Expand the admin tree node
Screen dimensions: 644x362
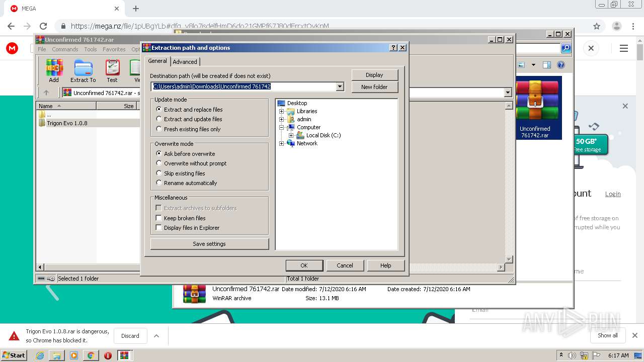pos(282,119)
